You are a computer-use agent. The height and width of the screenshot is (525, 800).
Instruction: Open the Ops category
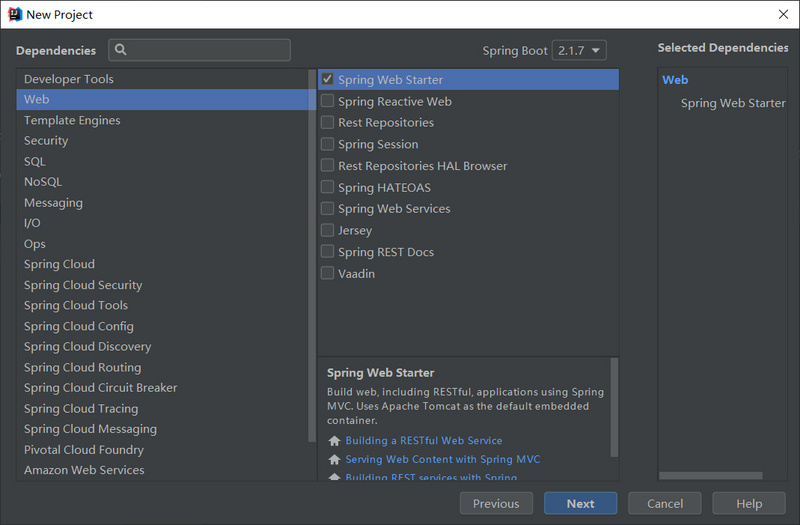click(x=163, y=244)
